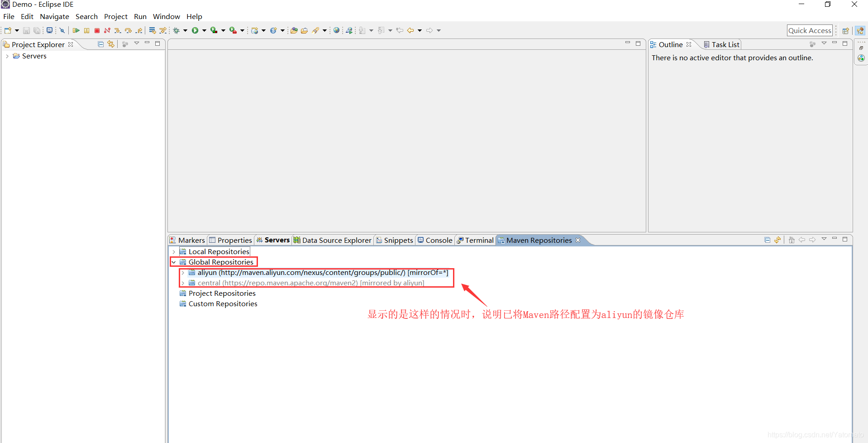Screen dimensions: 868x443
Task: Open a Terminal using the monitor toolbar icon
Action: [x=49, y=30]
